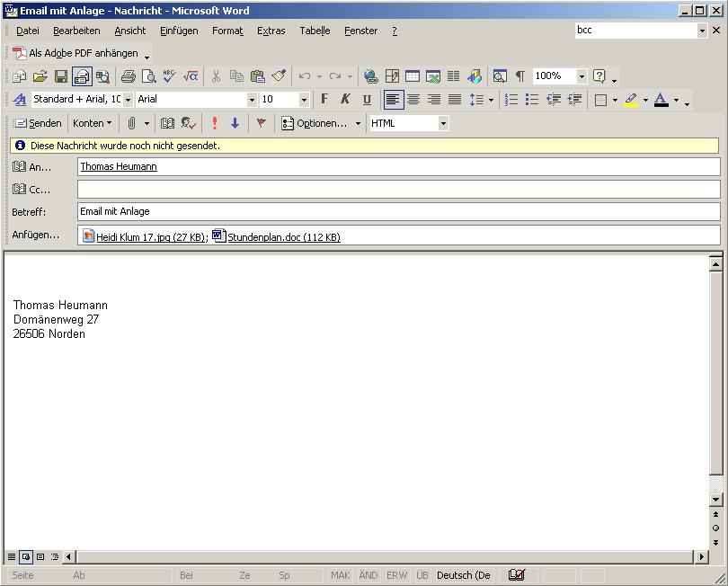Image resolution: width=728 pixels, height=586 pixels.
Task: Toggle formatting marks pilcrow
Action: [520, 76]
